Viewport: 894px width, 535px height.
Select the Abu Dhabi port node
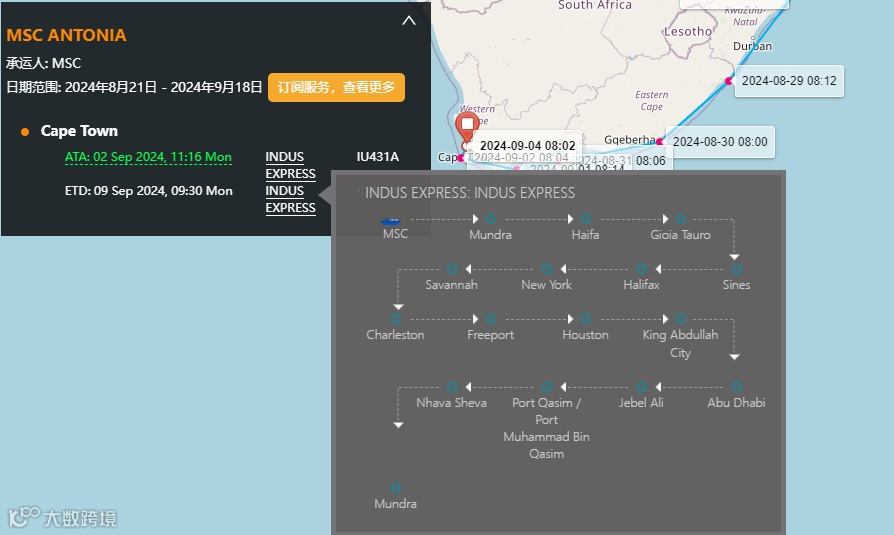737,387
